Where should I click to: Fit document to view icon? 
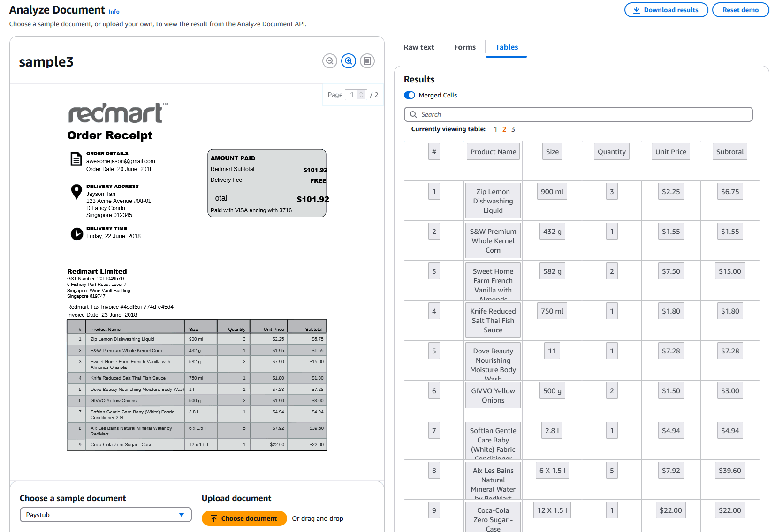pos(367,61)
